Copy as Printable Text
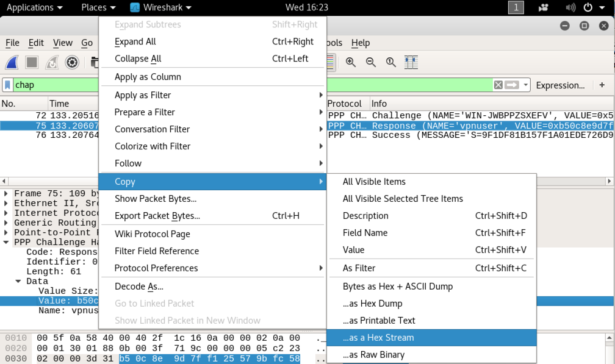This screenshot has height=364, width=615. click(431, 321)
